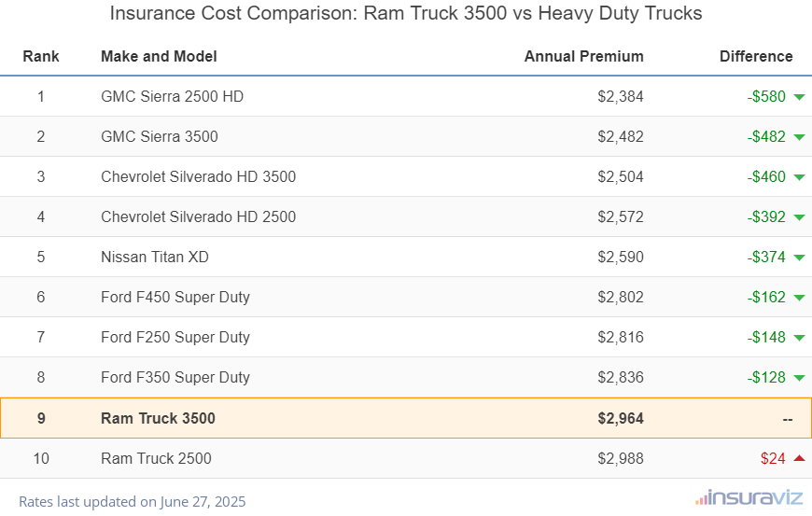Image resolution: width=812 pixels, height=516 pixels.
Task: Click the Insurance Cost Comparison chart title
Action: coord(406,13)
